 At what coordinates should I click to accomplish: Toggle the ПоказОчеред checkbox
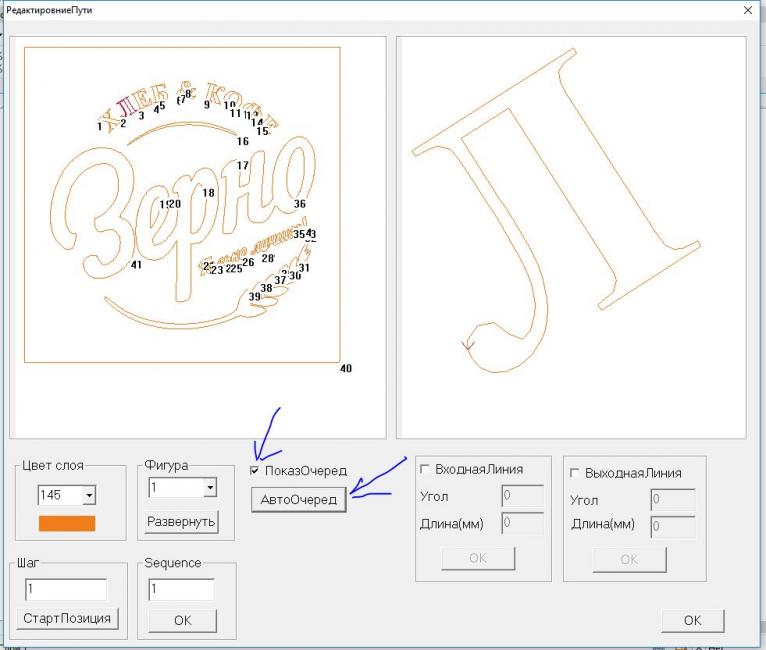257,471
